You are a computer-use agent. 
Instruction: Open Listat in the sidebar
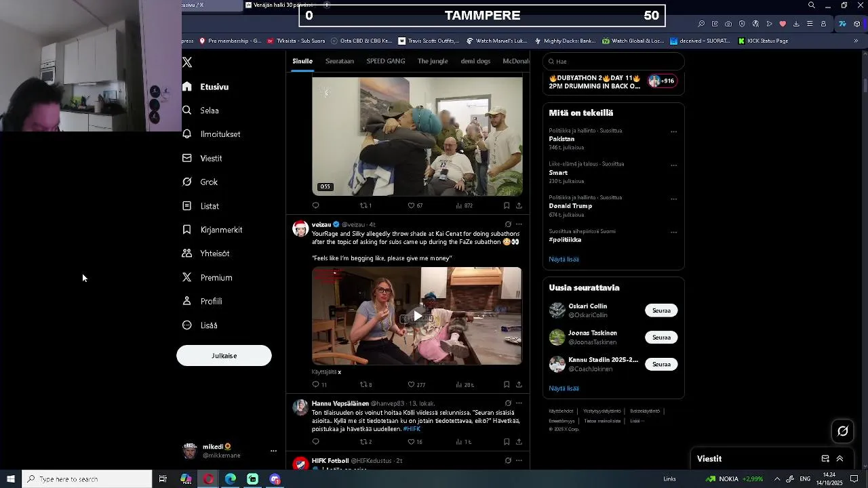tap(201, 206)
